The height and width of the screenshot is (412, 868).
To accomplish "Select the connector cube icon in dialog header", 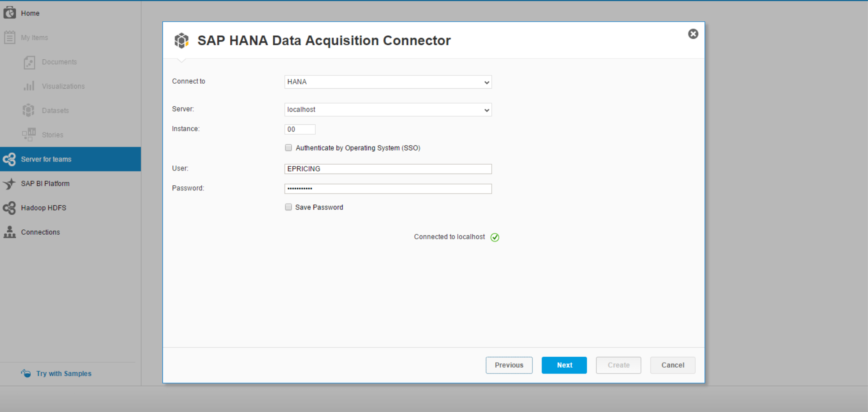I will pyautogui.click(x=181, y=41).
